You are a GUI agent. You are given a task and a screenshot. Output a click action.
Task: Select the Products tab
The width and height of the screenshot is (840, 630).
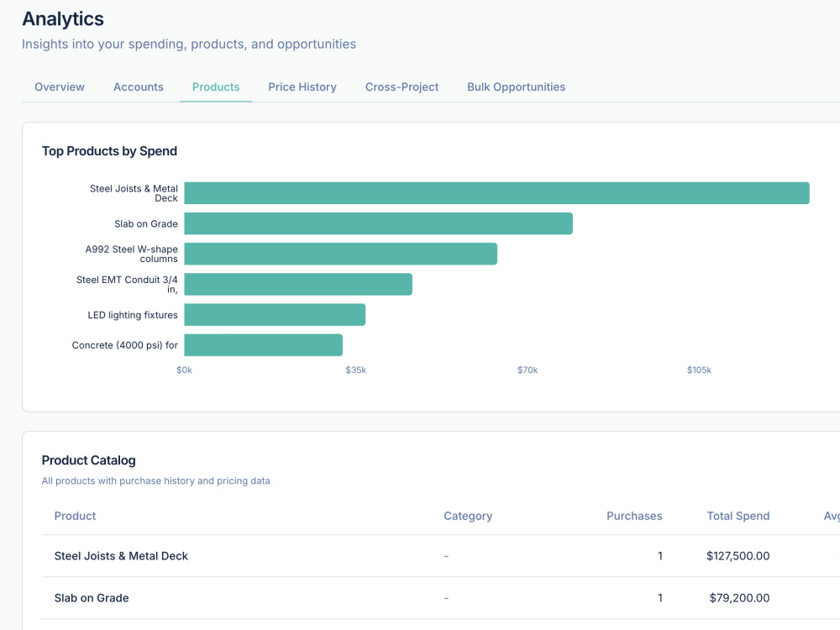216,87
